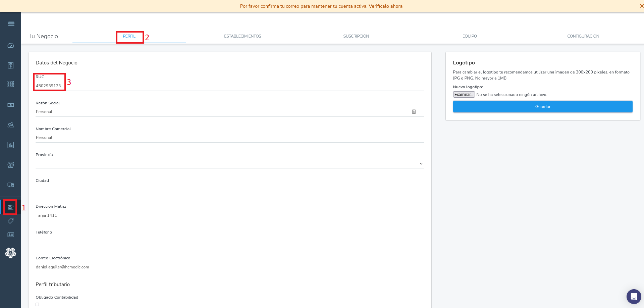Open the grid of dots sidebar icon
Image resolution: width=644 pixels, height=308 pixels.
pyautogui.click(x=11, y=84)
